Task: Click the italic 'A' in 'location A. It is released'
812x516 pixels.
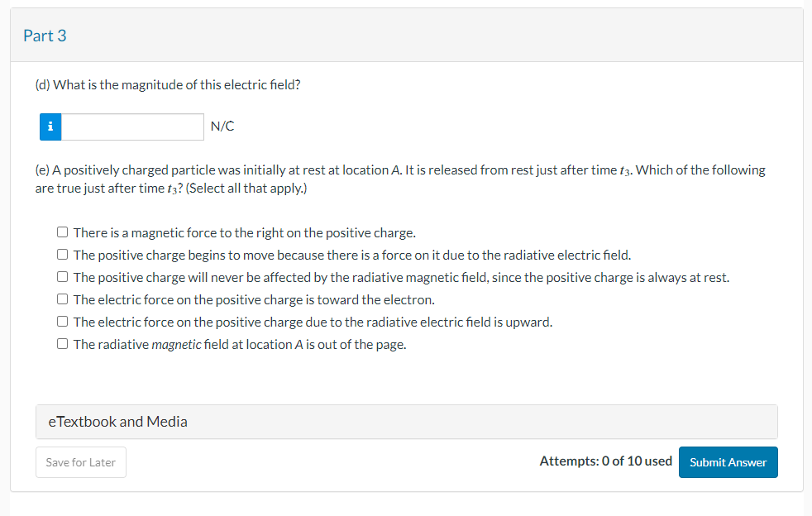Action: coord(393,170)
